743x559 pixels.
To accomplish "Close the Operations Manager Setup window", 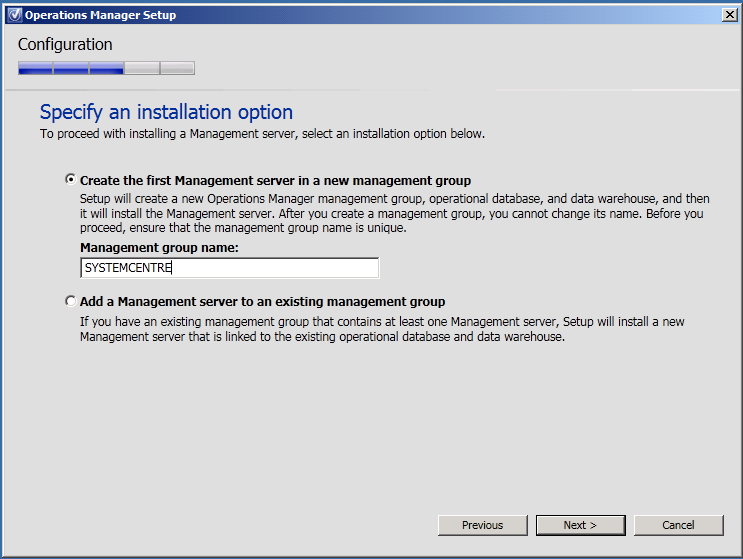I will click(730, 15).
